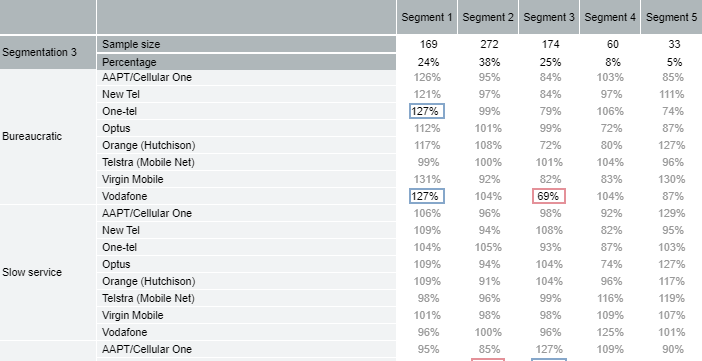Click Orange (Hutchison) under Slow service
The width and height of the screenshot is (702, 361).
(149, 281)
